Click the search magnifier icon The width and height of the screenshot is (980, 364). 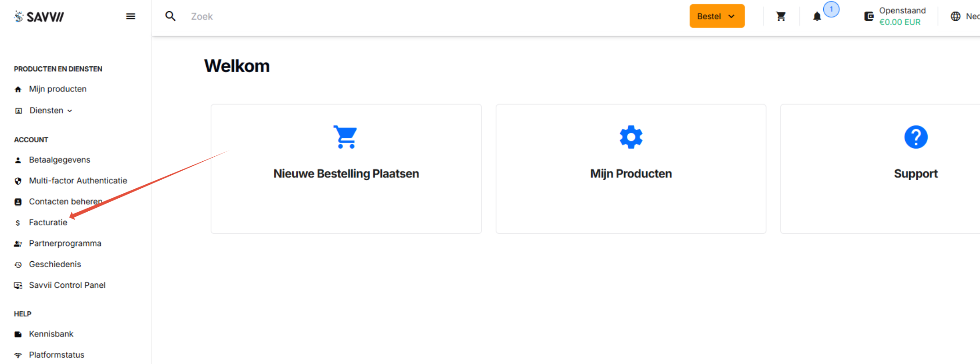170,17
